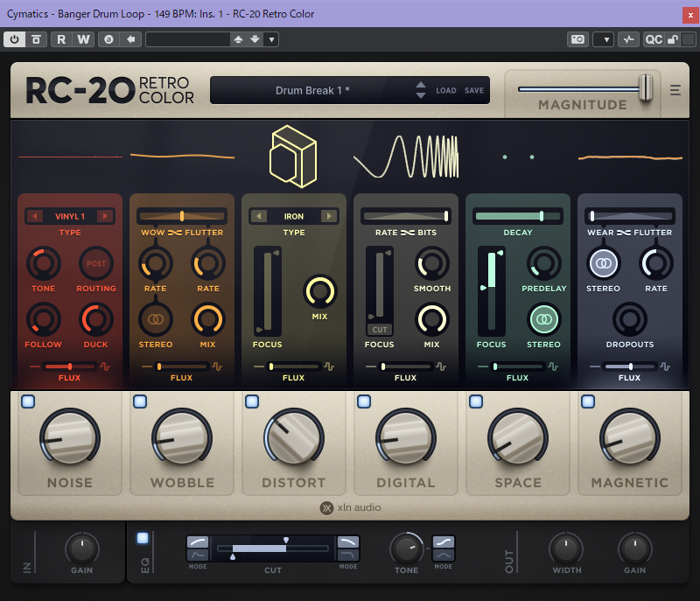
Task: Toggle wobble STEREO button
Action: point(156,319)
